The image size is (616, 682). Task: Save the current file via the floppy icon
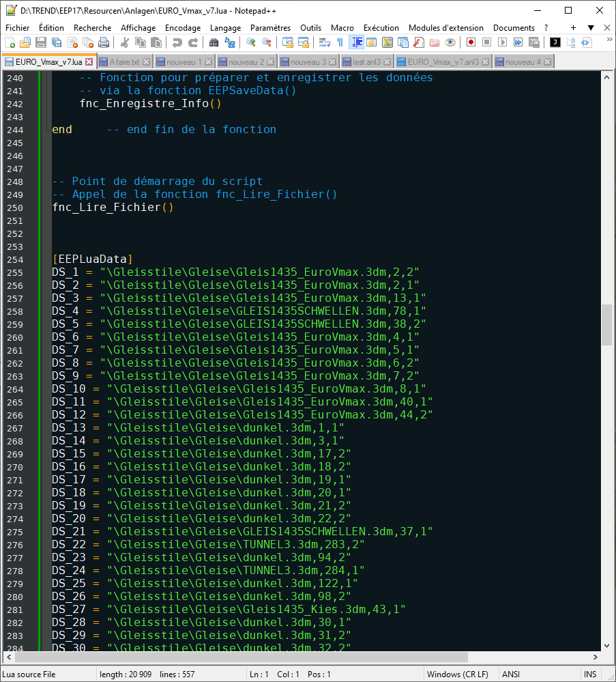click(x=41, y=42)
